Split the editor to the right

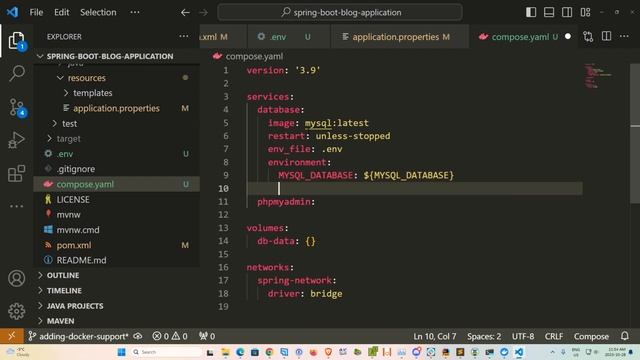coord(607,36)
